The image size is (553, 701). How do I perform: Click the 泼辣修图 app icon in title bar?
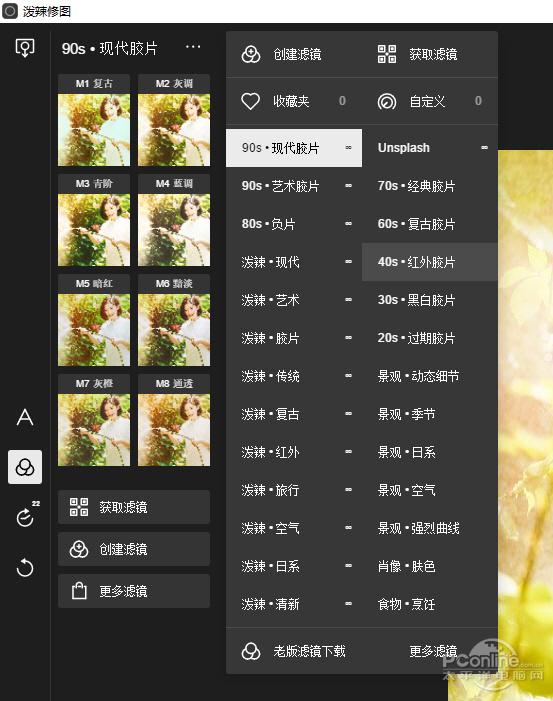click(10, 11)
